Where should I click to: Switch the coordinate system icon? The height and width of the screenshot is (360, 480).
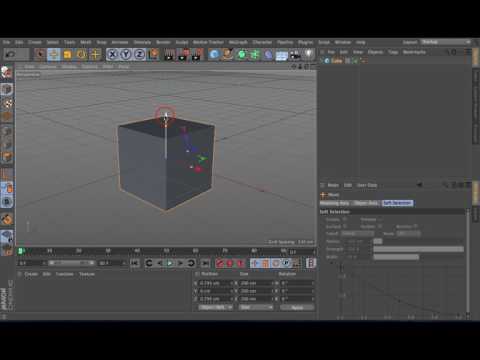tap(154, 54)
